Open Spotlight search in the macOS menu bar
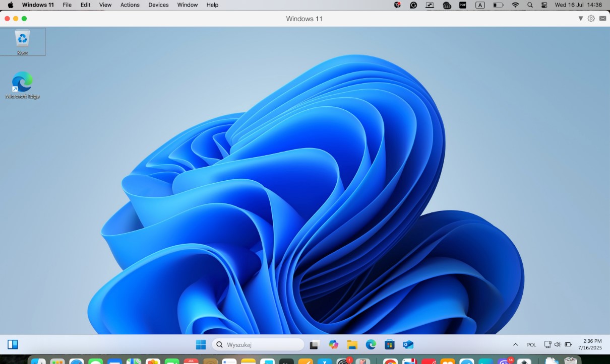Viewport: 610px width, 364px height. tap(530, 5)
